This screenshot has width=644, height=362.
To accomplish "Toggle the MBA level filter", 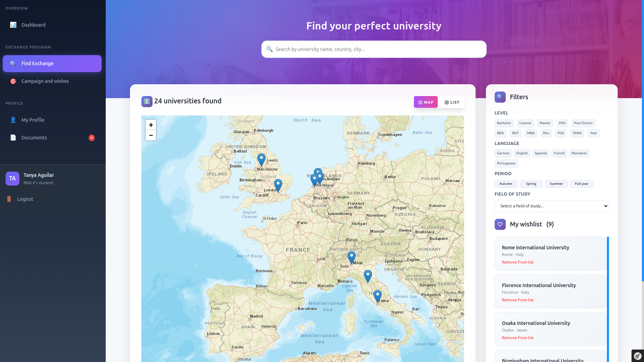I will [531, 133].
